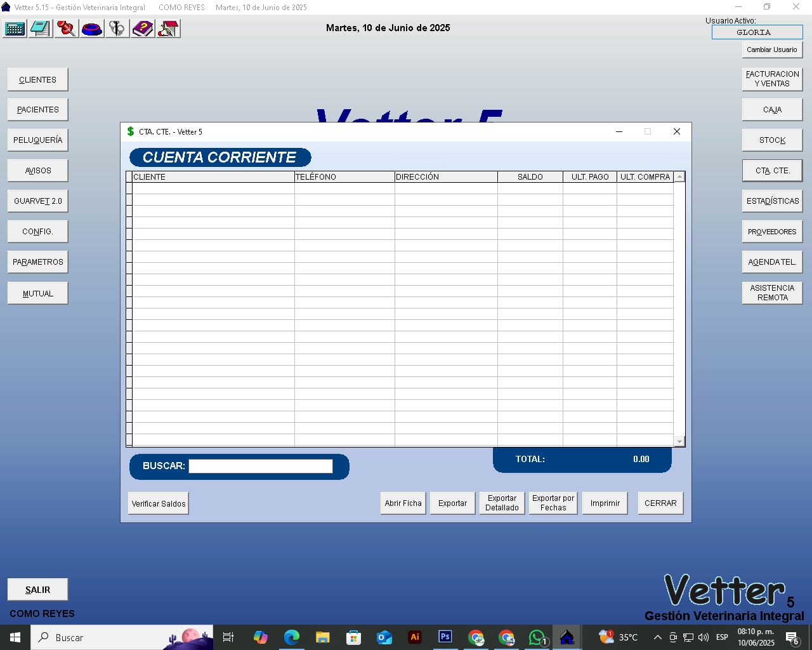
Task: Show hidden system tray icons
Action: 657,637
